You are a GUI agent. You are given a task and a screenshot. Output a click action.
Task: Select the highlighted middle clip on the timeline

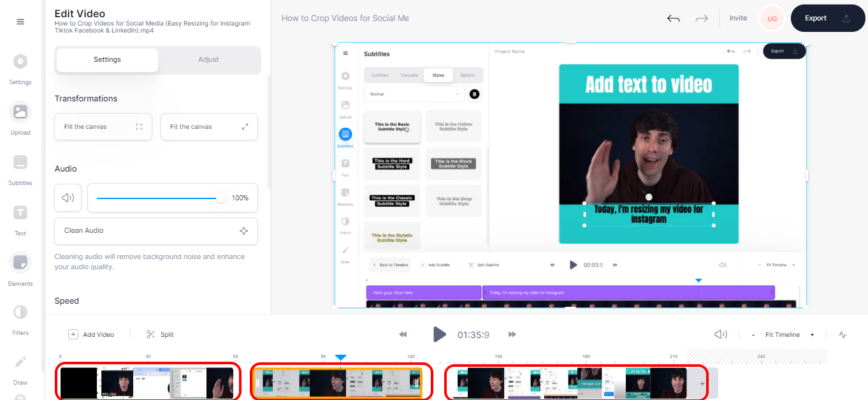click(338, 383)
